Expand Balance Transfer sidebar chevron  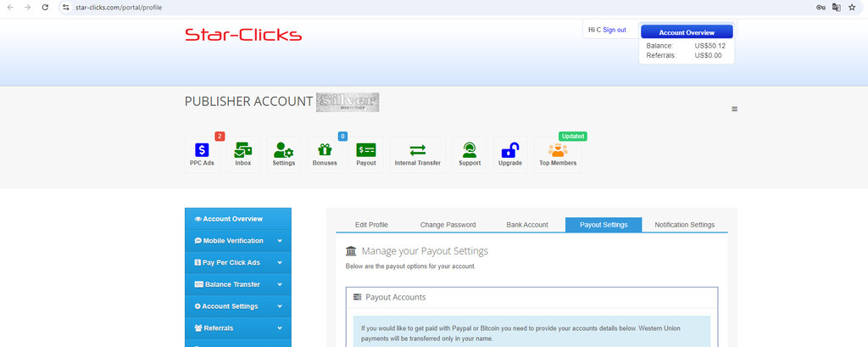point(280,284)
